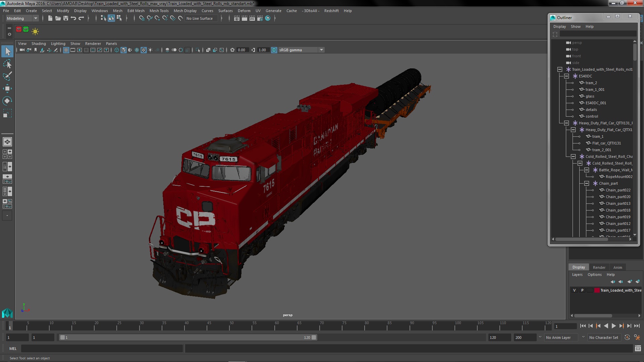Open layer editor Options menu
This screenshot has width=644, height=362.
(594, 275)
